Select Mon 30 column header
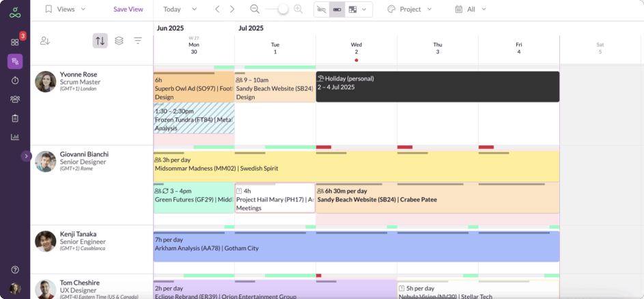 click(x=194, y=48)
